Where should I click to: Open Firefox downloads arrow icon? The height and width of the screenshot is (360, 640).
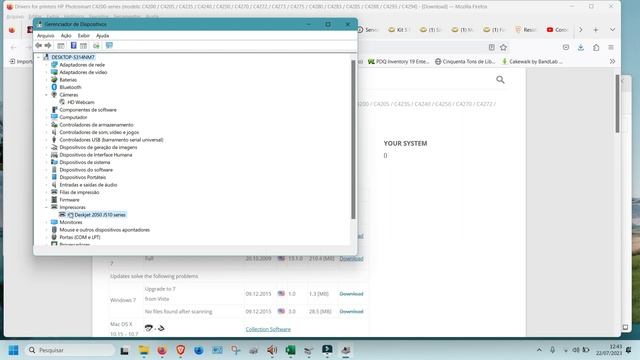click(x=580, y=47)
